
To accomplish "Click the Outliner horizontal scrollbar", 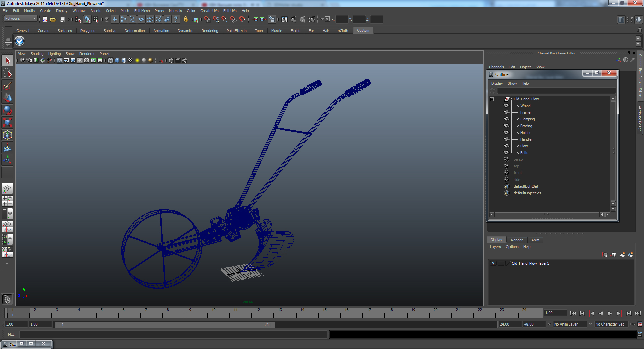I will (547, 215).
